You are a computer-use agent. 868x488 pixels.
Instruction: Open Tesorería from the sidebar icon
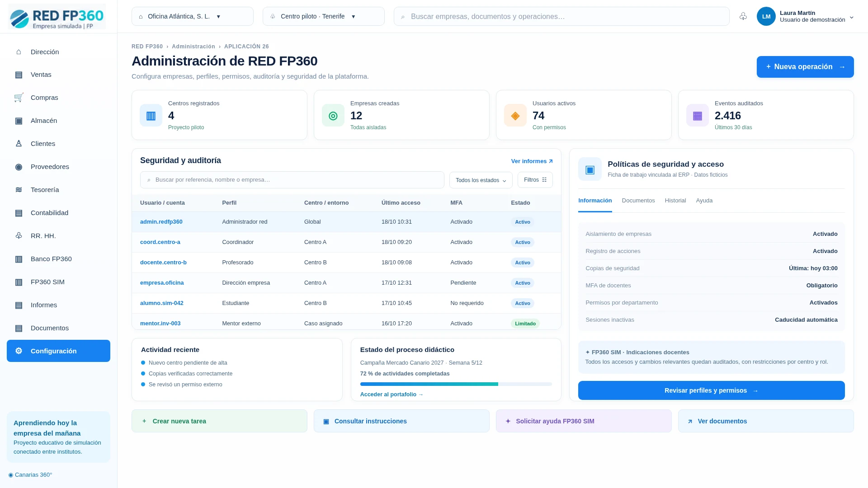coord(19,190)
